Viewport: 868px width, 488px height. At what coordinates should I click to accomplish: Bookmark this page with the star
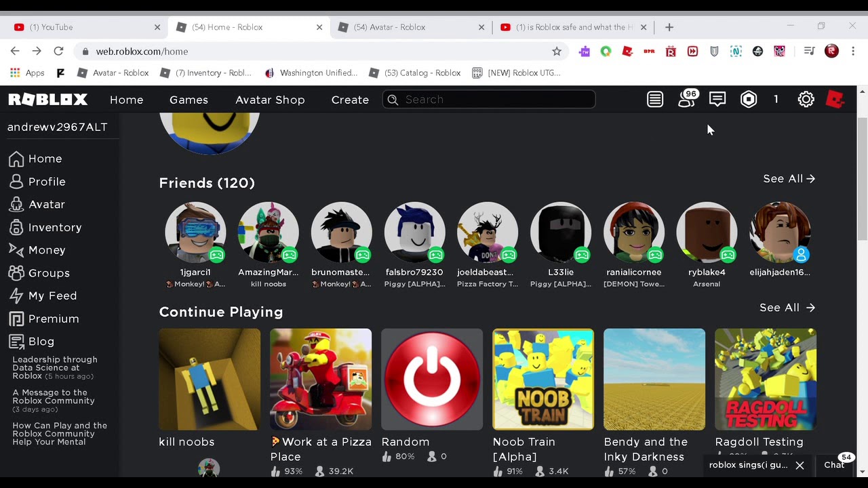[x=557, y=52]
